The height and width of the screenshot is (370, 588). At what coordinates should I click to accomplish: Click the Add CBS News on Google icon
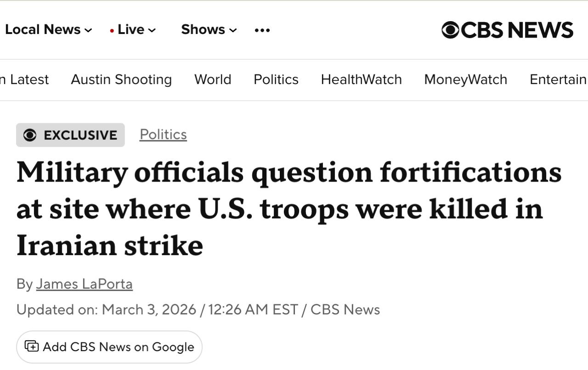pyautogui.click(x=31, y=346)
